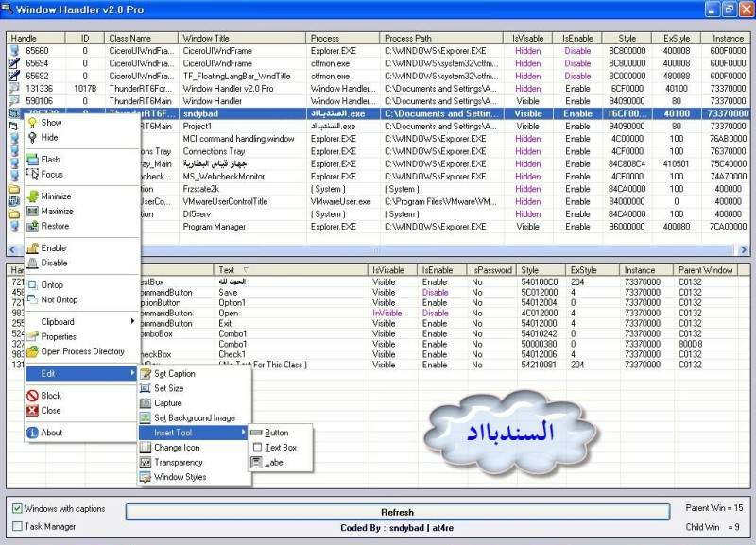
Task: Enable the Task Manager checkbox
Action: tap(17, 527)
